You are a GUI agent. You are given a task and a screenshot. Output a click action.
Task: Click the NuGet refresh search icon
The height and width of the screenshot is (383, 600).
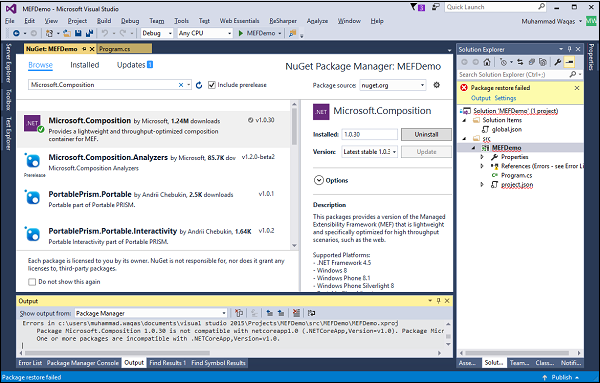point(199,85)
